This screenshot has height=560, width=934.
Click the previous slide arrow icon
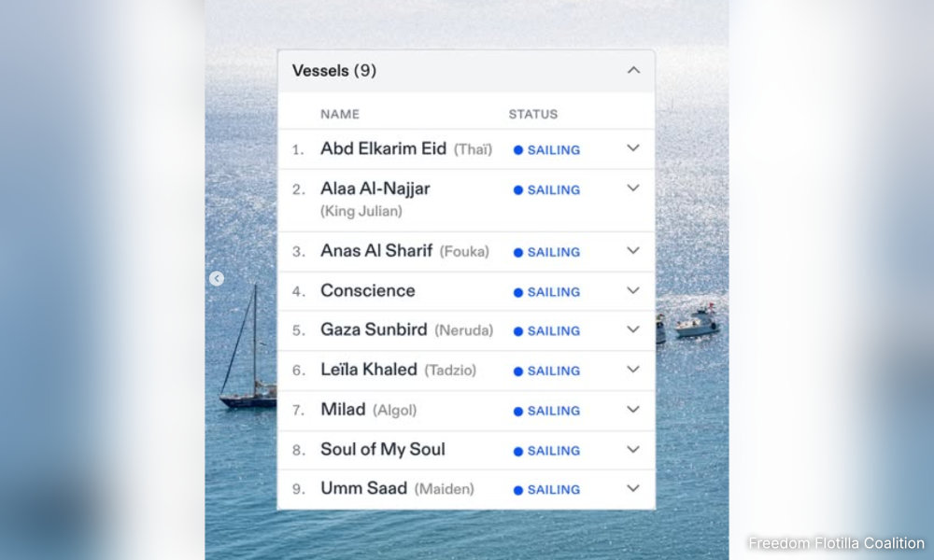click(217, 278)
